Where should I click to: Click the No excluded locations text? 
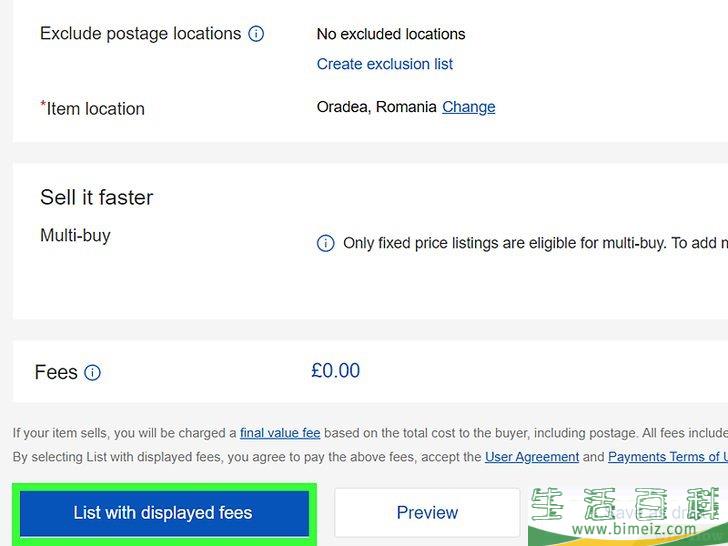click(391, 34)
